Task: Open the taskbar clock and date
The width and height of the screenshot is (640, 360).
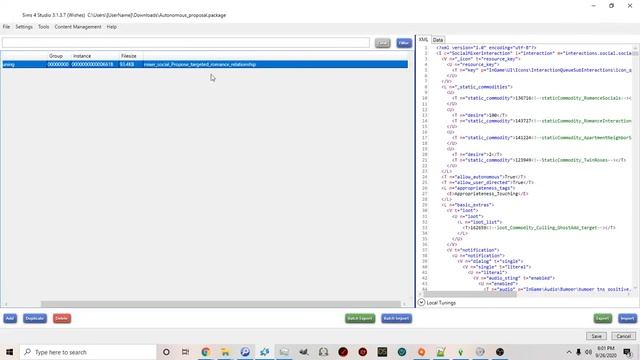Action: [606, 352]
